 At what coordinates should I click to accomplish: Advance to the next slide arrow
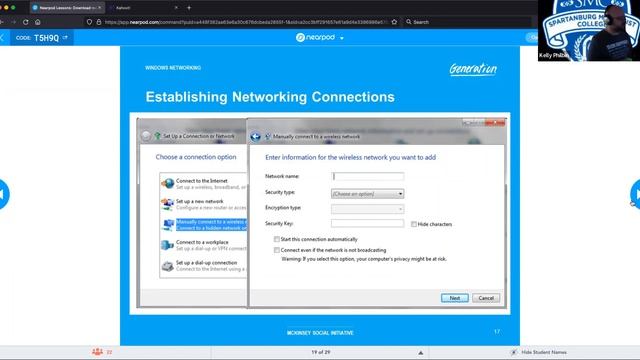click(x=635, y=194)
